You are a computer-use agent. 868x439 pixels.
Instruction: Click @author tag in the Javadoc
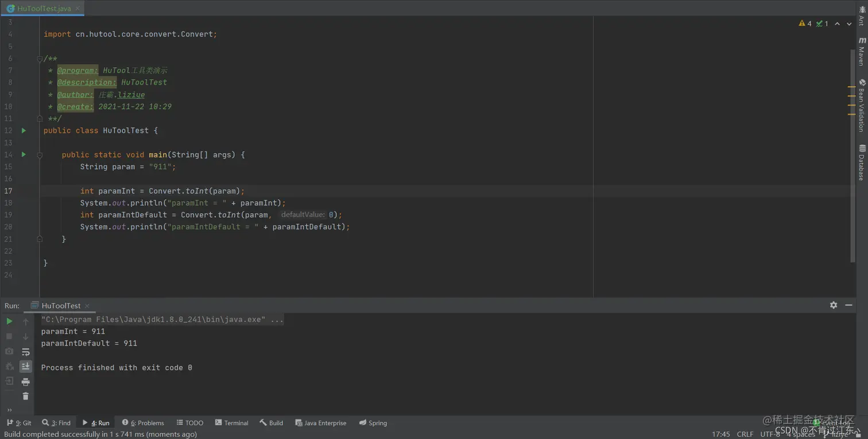pyautogui.click(x=75, y=95)
